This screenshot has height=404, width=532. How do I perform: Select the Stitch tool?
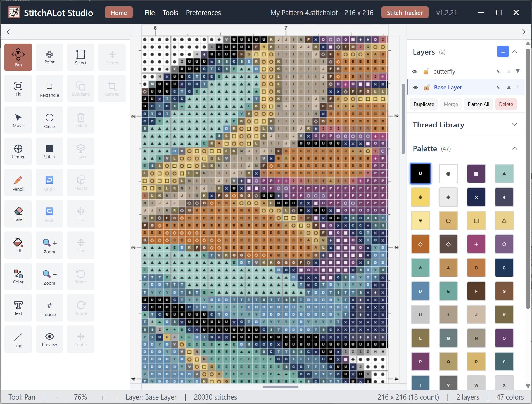coord(49,151)
